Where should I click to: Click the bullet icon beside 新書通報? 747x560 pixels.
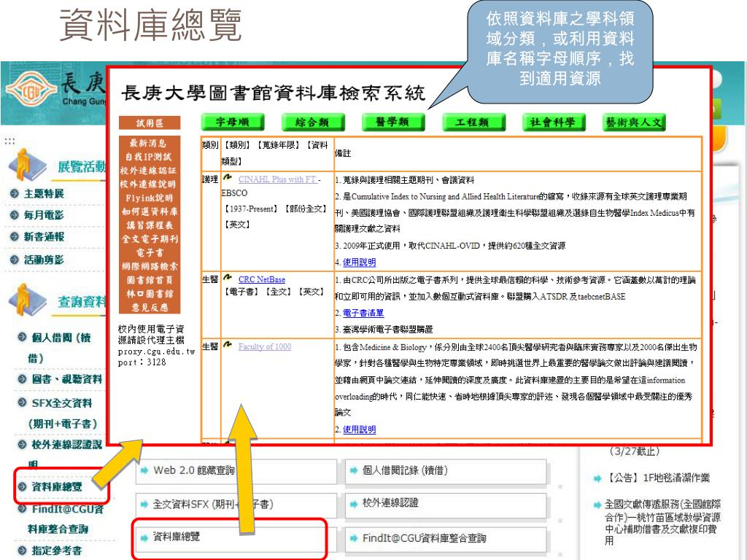pos(15,237)
